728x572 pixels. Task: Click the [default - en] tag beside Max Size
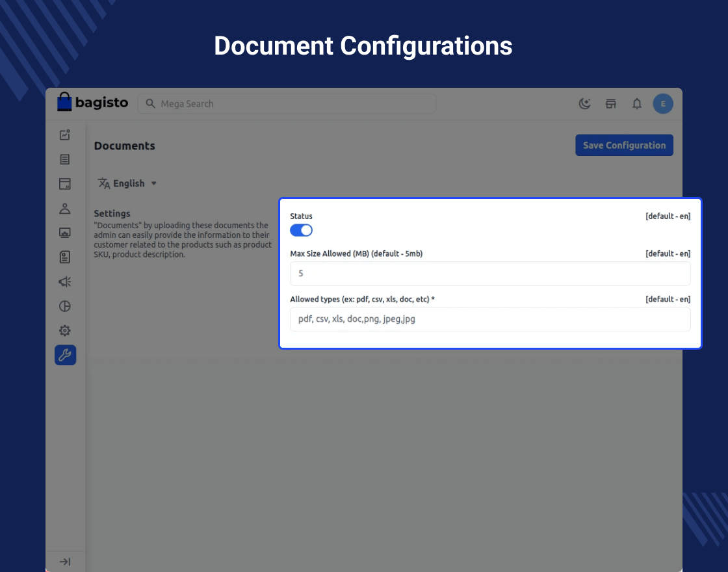click(668, 253)
